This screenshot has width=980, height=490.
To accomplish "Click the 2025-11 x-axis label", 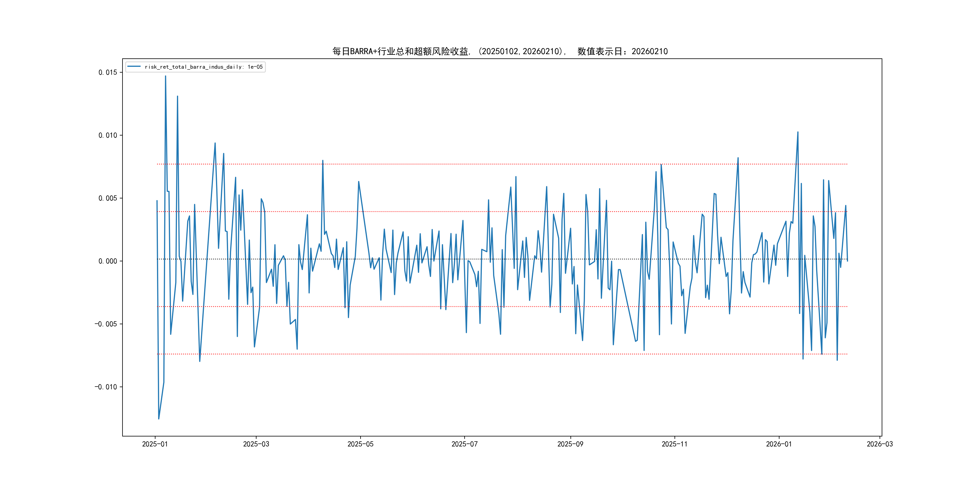I will coord(674,444).
